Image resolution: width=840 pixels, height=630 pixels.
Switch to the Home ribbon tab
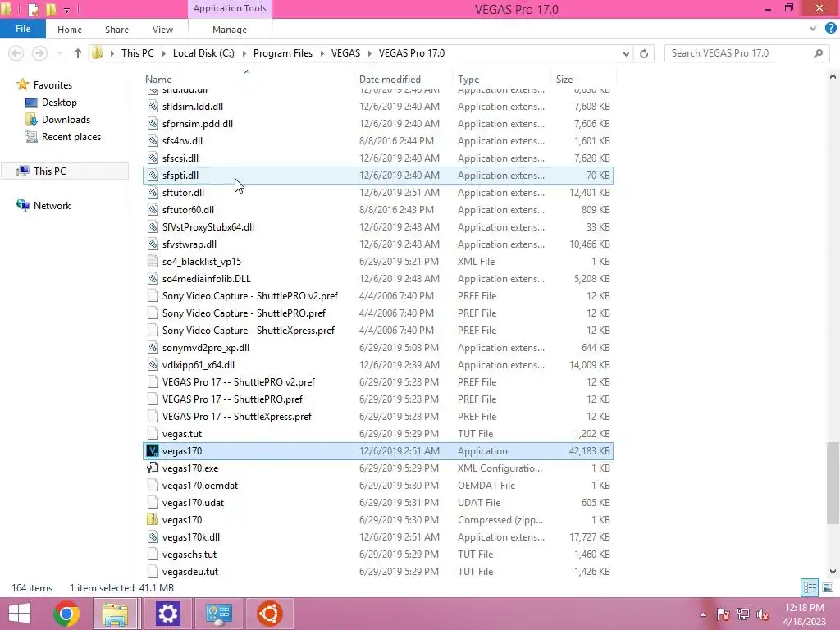[x=70, y=30]
